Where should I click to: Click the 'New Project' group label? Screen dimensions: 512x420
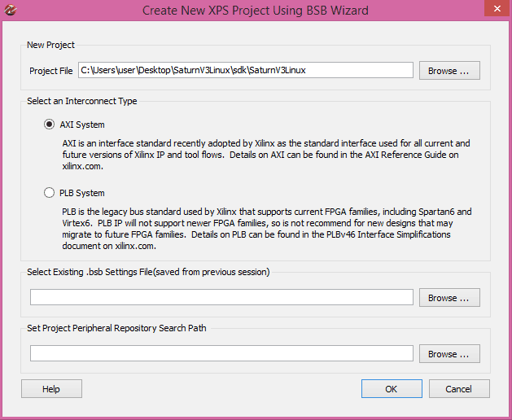click(x=50, y=45)
